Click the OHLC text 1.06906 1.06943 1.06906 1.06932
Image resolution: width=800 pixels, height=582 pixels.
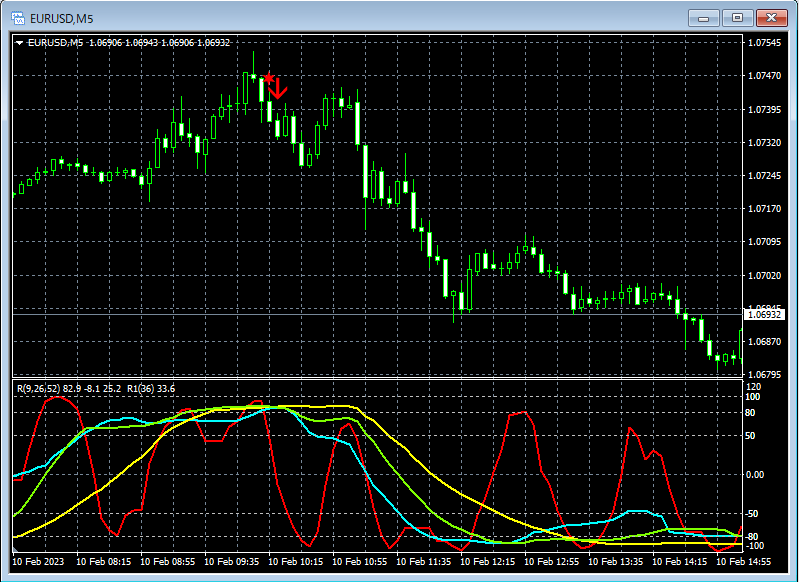pyautogui.click(x=159, y=43)
